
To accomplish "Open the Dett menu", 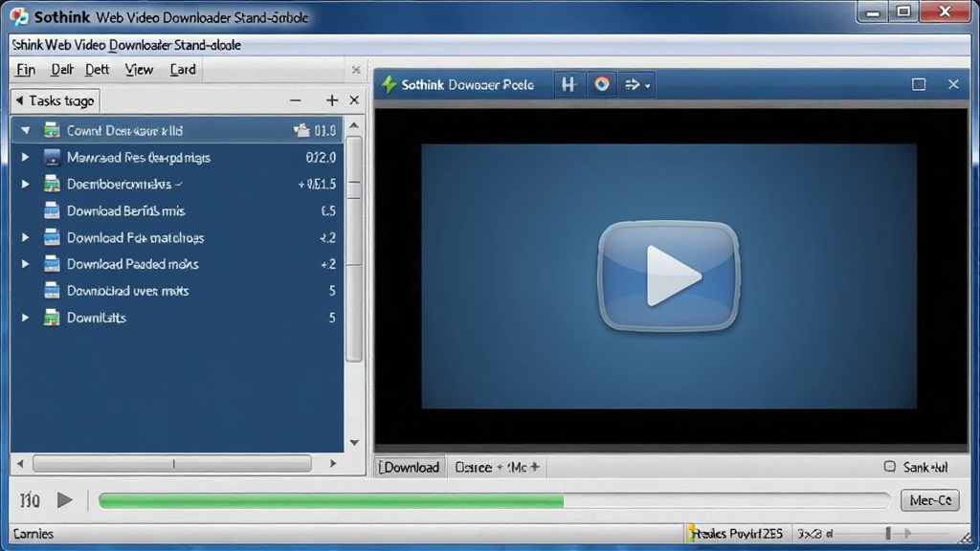I will pos(97,69).
